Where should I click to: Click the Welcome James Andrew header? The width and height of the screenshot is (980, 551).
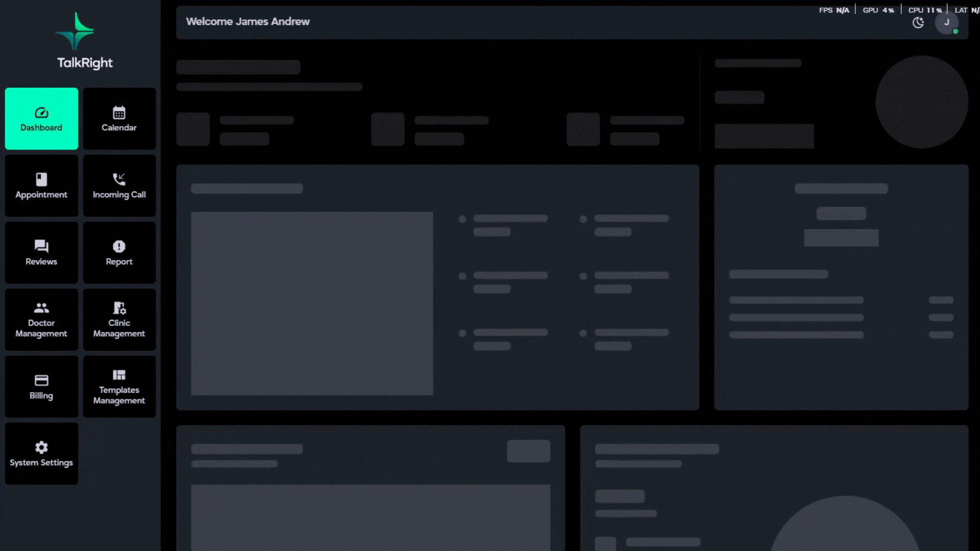point(248,21)
